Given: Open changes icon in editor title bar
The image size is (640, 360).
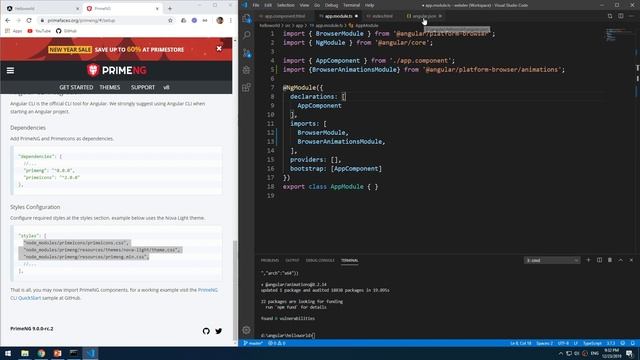Looking at the screenshot, I should [610, 16].
